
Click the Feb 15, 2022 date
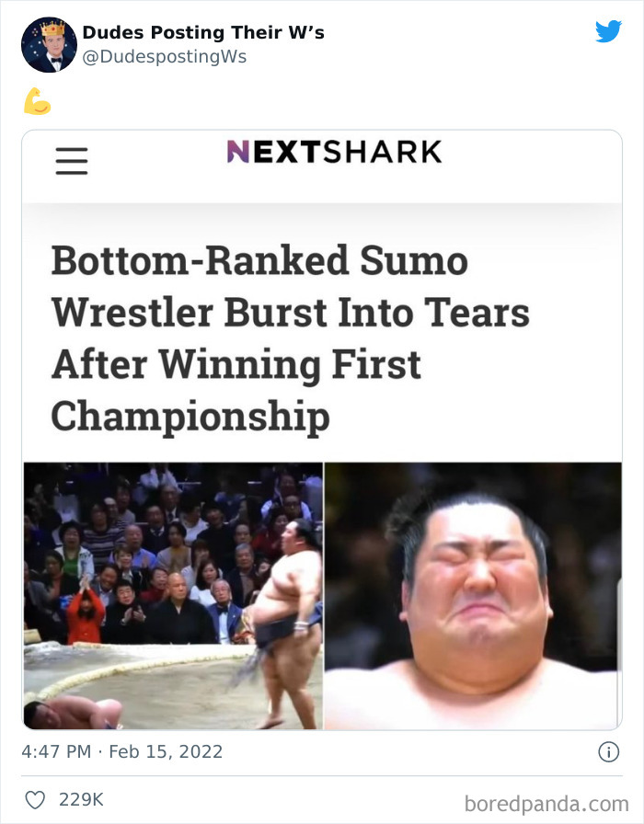[x=166, y=751]
